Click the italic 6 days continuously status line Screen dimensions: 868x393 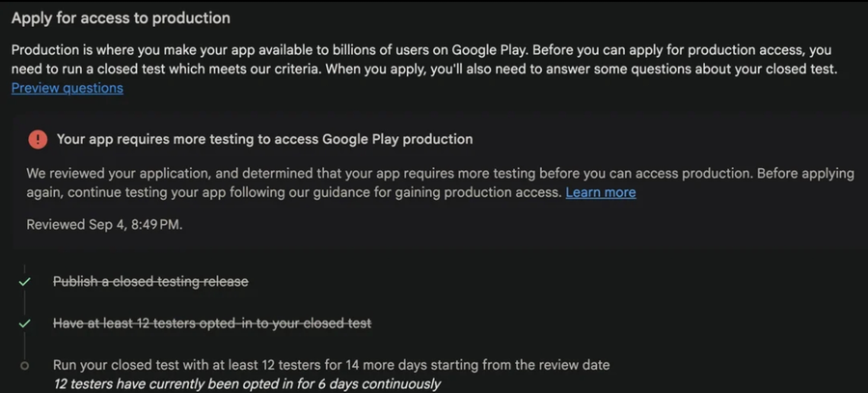(x=247, y=383)
